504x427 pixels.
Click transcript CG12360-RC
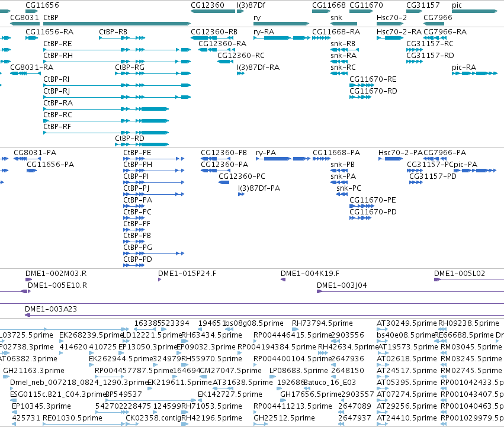point(225,62)
